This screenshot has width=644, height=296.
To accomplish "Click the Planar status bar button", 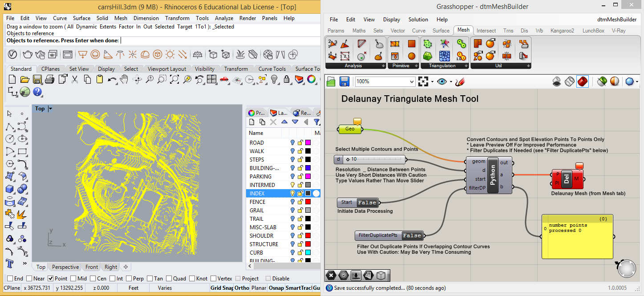I will [259, 288].
